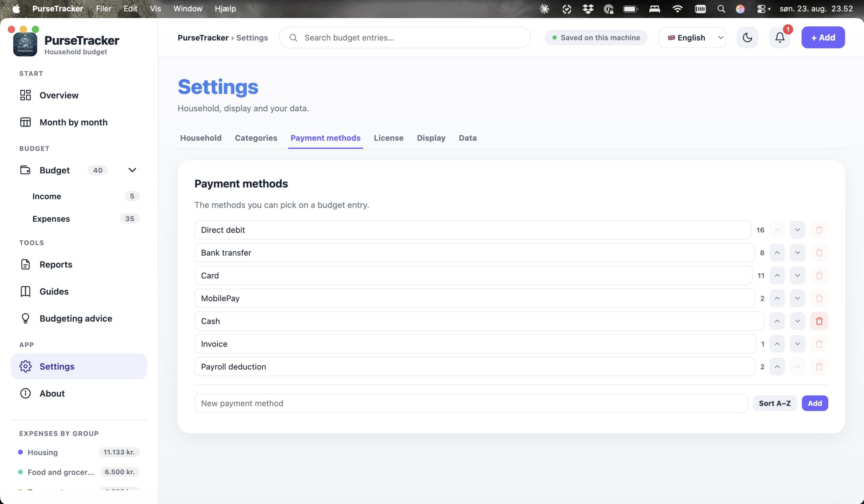This screenshot has height=504, width=864.
Task: Focus the Search budget entries field
Action: point(405,37)
